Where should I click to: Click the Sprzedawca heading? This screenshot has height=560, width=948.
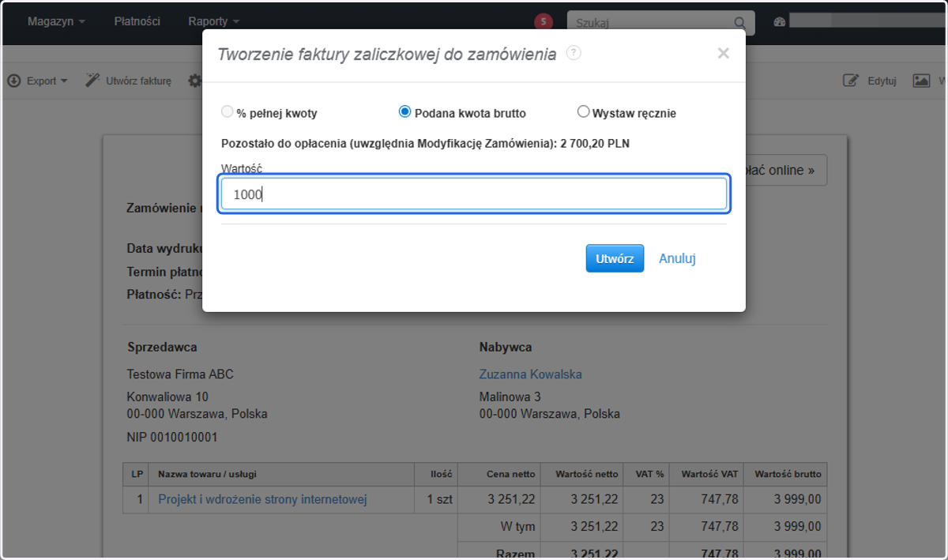(x=162, y=347)
